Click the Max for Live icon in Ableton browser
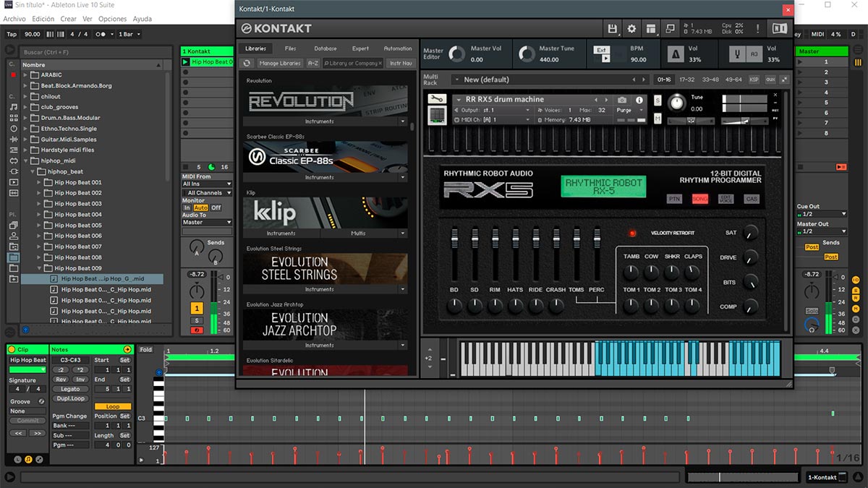 (x=14, y=161)
